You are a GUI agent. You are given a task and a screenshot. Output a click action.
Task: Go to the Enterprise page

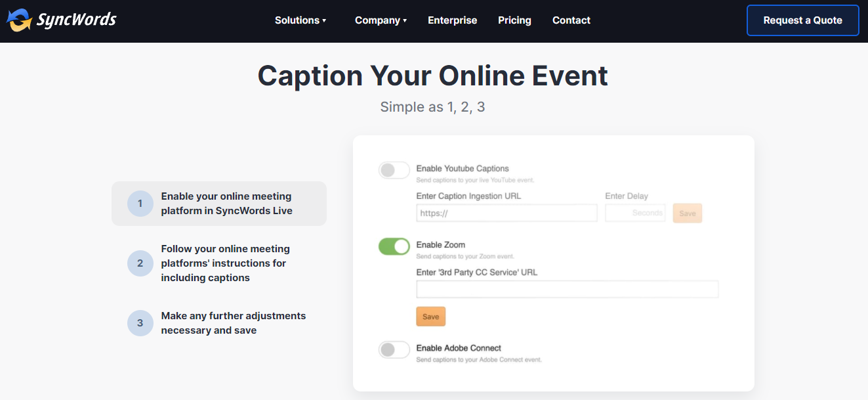[x=453, y=20]
